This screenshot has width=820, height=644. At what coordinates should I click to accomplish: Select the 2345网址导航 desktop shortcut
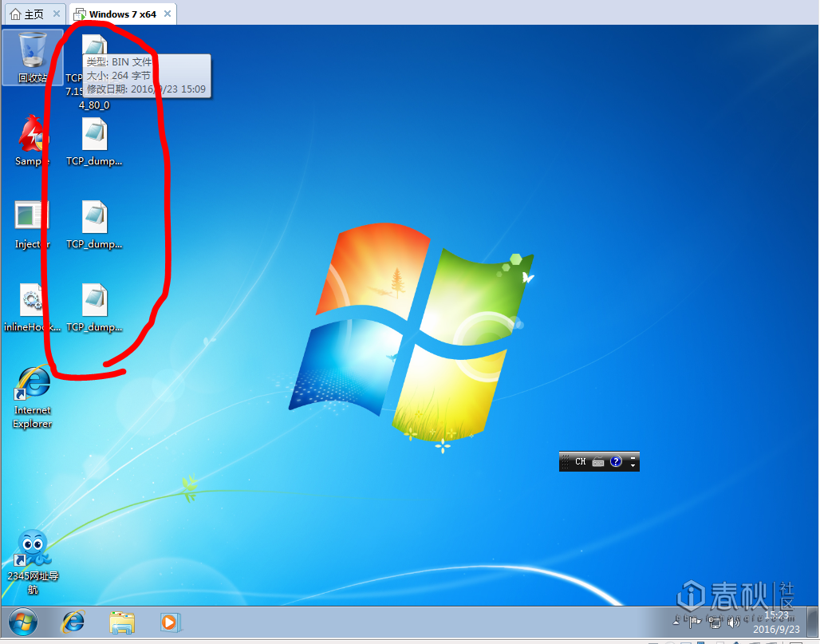[33, 562]
